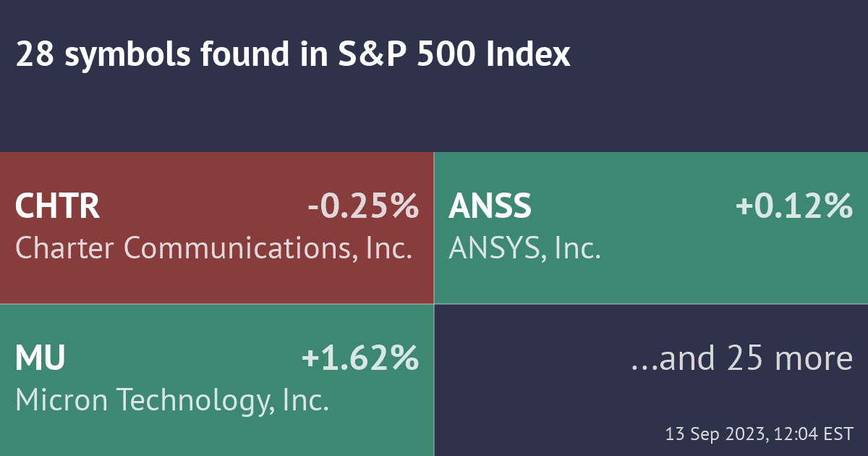Click the empty green area below ANSYS, Inc.
The image size is (868, 456).
pos(651,284)
